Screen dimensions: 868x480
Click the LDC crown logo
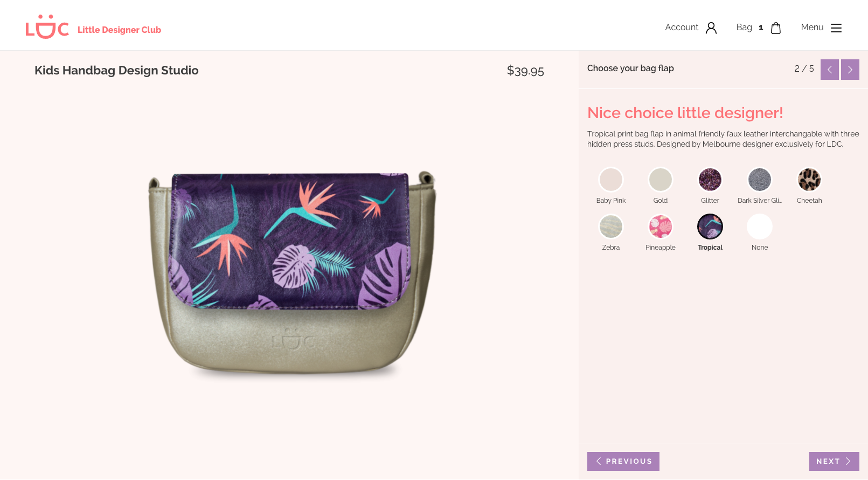(x=47, y=24)
